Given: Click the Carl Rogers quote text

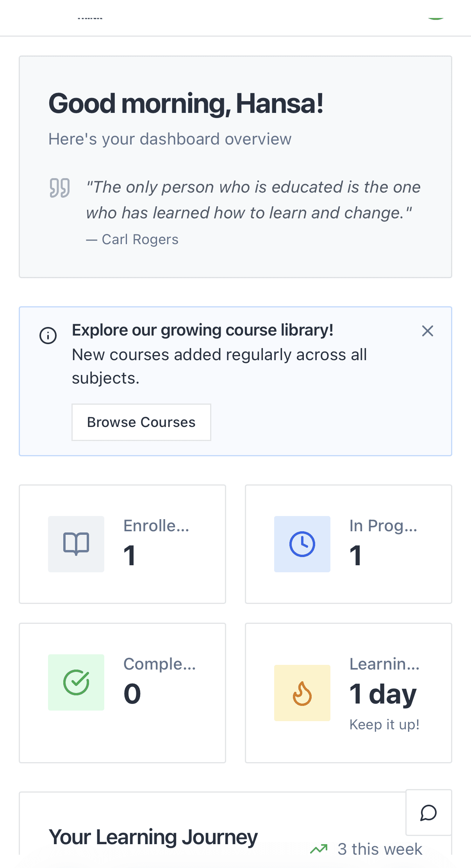Looking at the screenshot, I should pyautogui.click(x=253, y=200).
